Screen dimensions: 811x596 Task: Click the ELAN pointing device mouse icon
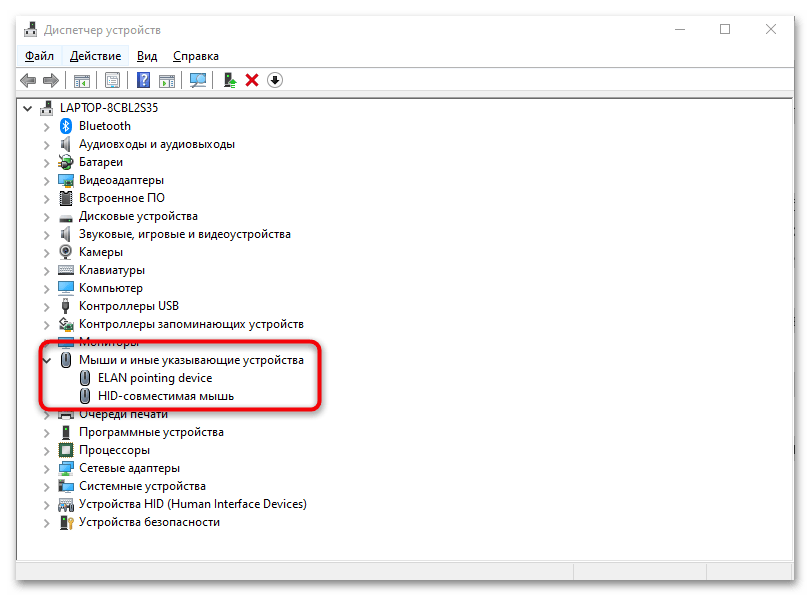(x=85, y=378)
